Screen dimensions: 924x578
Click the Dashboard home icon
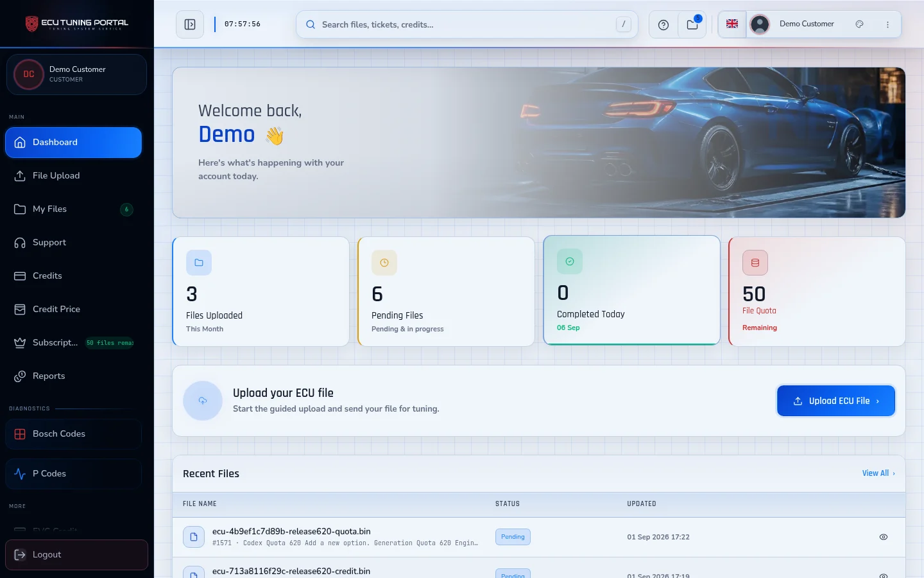click(x=20, y=143)
